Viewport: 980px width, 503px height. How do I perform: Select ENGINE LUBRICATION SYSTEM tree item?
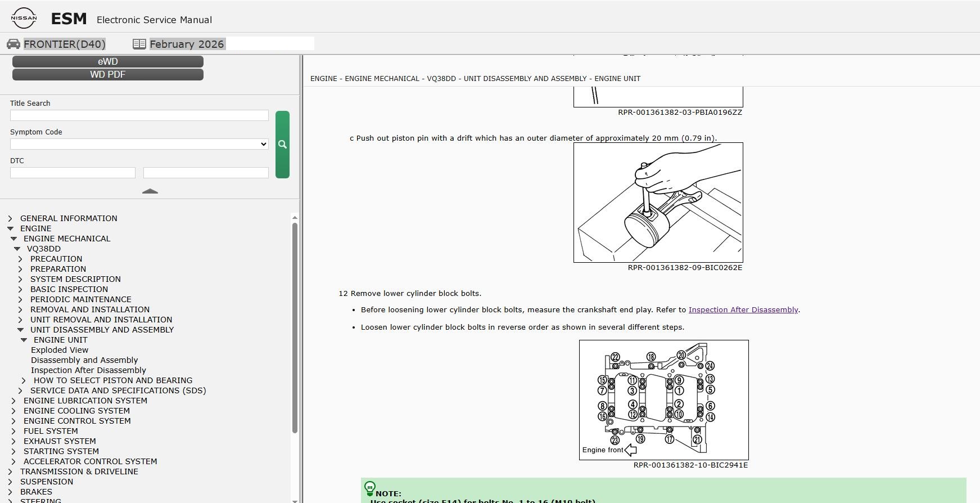pos(85,401)
